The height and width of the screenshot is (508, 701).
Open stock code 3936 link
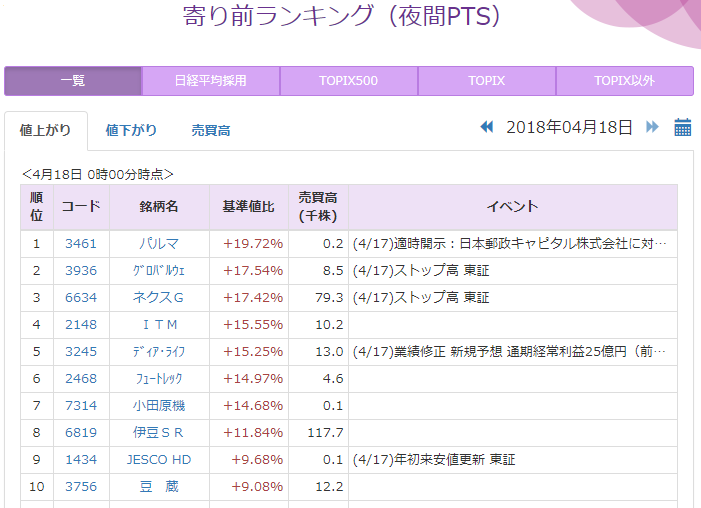[81, 271]
